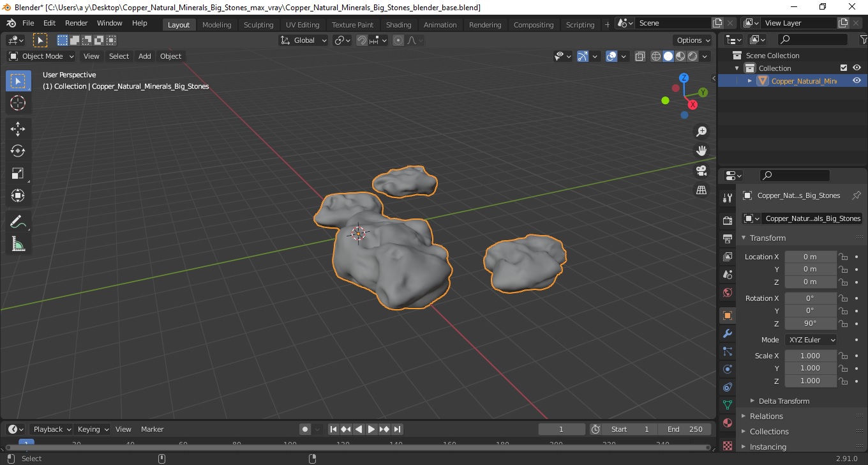Viewport: 868px width, 465px height.
Task: Open the viewport Options dropdown
Action: coord(694,40)
